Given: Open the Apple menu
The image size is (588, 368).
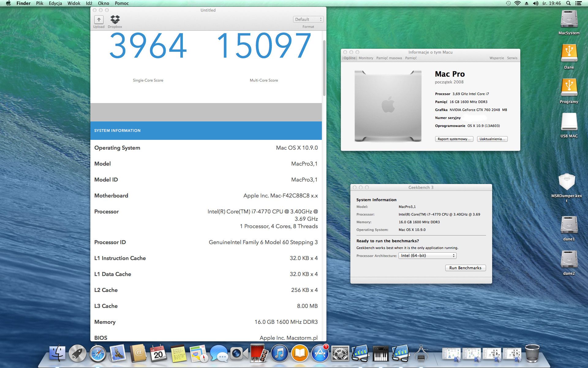Looking at the screenshot, I should coord(8,3).
